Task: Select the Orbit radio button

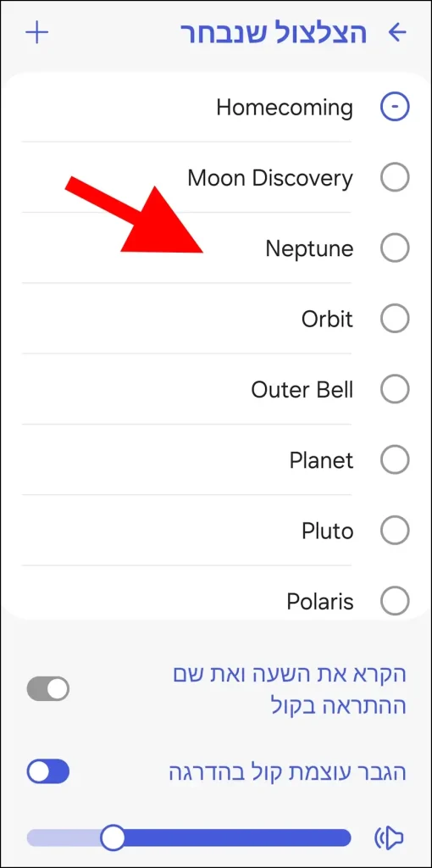Action: coord(395,319)
